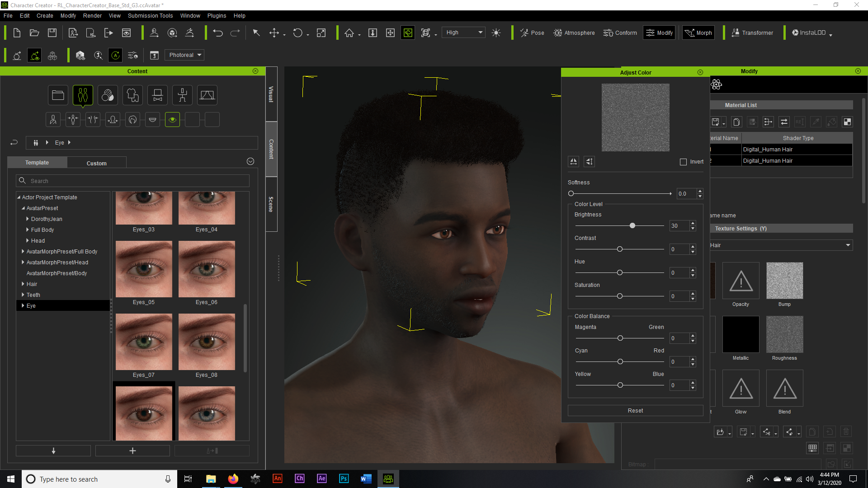The height and width of the screenshot is (488, 868).
Task: Select the Teeth subcategory icon
Action: click(152, 120)
